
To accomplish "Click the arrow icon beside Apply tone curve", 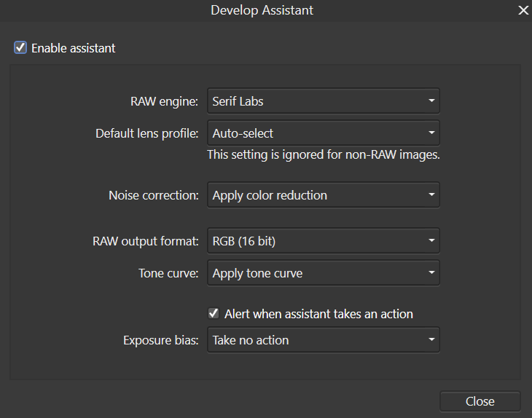I will 431,272.
